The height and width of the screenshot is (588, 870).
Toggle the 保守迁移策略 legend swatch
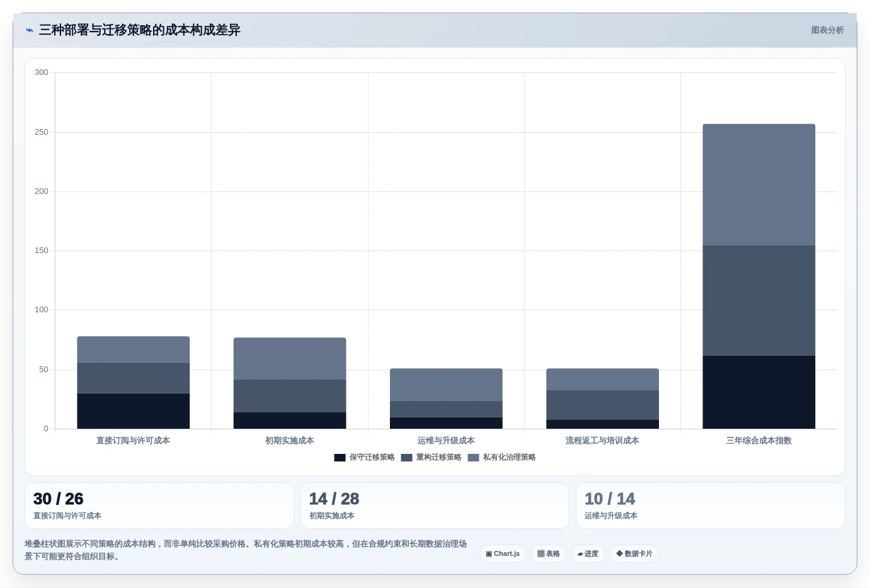click(340, 458)
